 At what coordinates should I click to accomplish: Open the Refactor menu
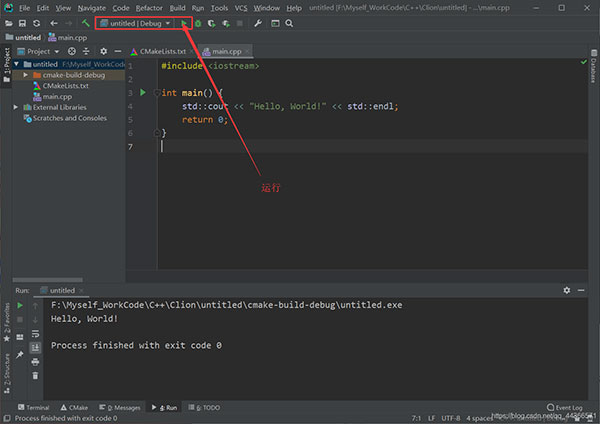pyautogui.click(x=149, y=7)
